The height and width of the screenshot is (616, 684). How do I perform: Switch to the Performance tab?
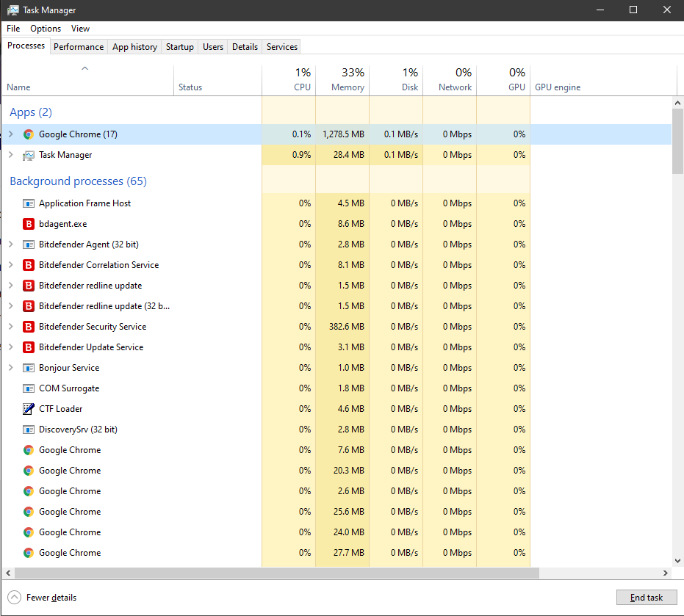click(79, 47)
